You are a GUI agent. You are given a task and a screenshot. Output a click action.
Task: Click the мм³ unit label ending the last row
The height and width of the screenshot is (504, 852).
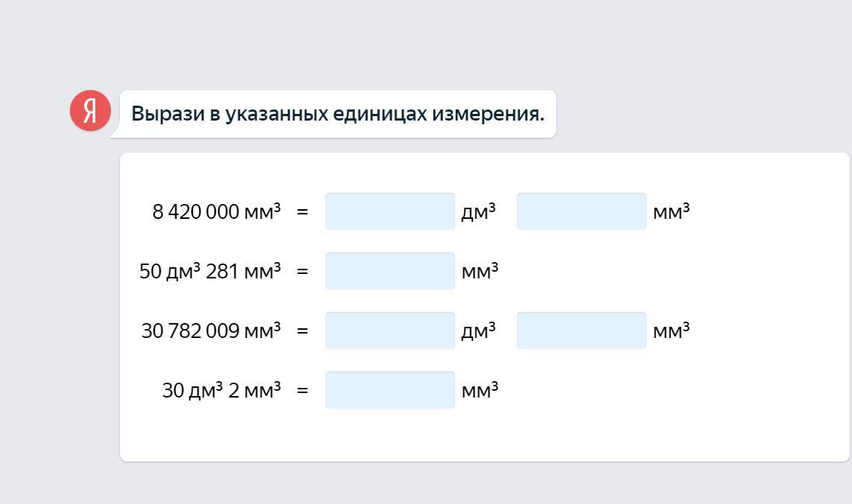point(480,391)
